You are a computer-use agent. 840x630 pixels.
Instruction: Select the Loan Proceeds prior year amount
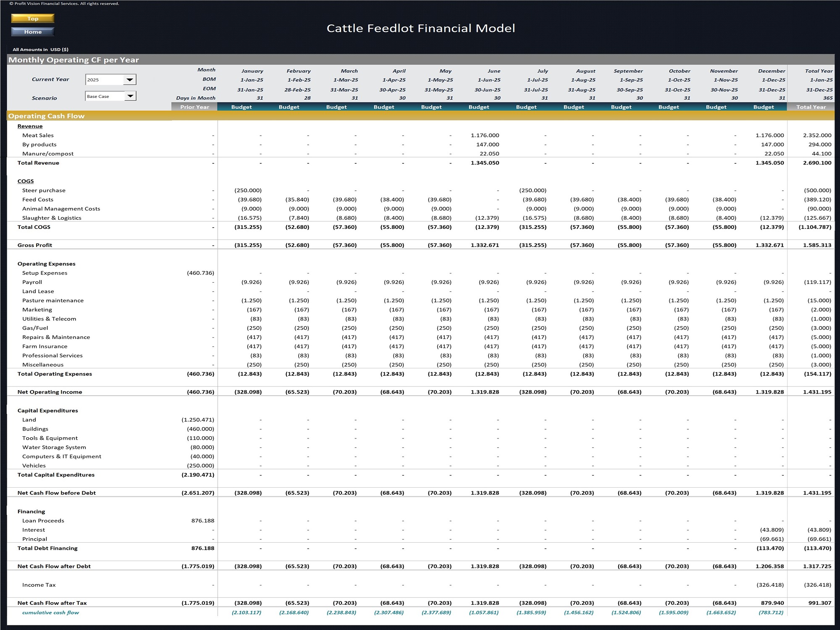coord(202,520)
